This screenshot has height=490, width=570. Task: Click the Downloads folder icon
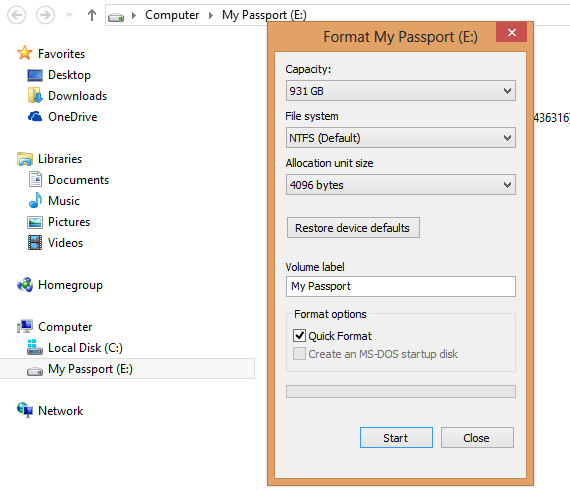[x=35, y=95]
